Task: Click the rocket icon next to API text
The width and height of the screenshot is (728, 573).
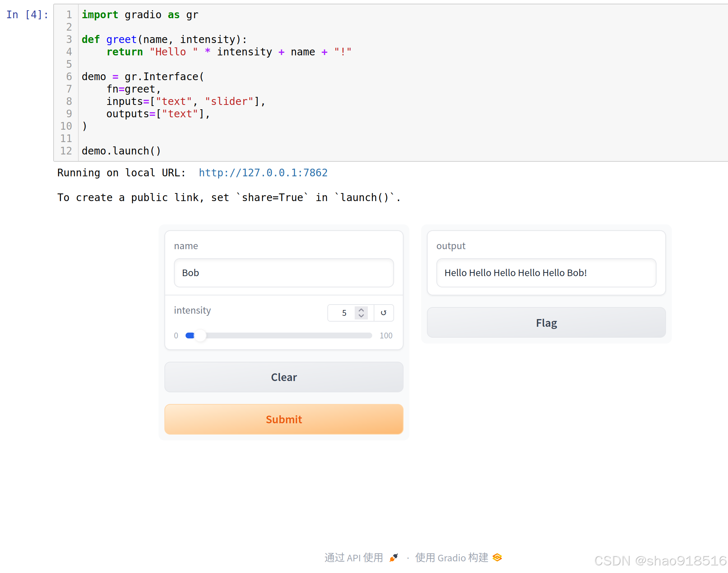Action: (394, 557)
